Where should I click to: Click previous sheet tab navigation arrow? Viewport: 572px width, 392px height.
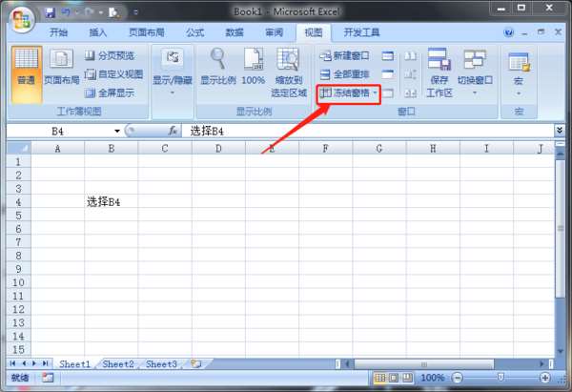pos(24,363)
